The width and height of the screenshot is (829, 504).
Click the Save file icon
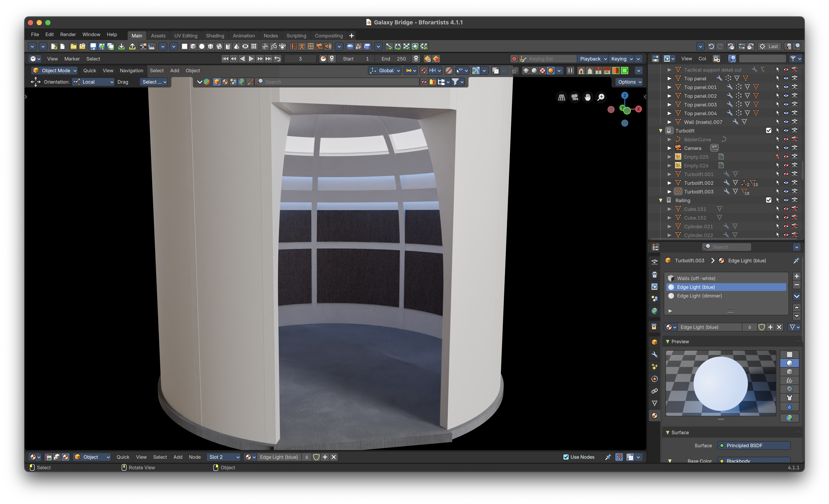tap(93, 46)
